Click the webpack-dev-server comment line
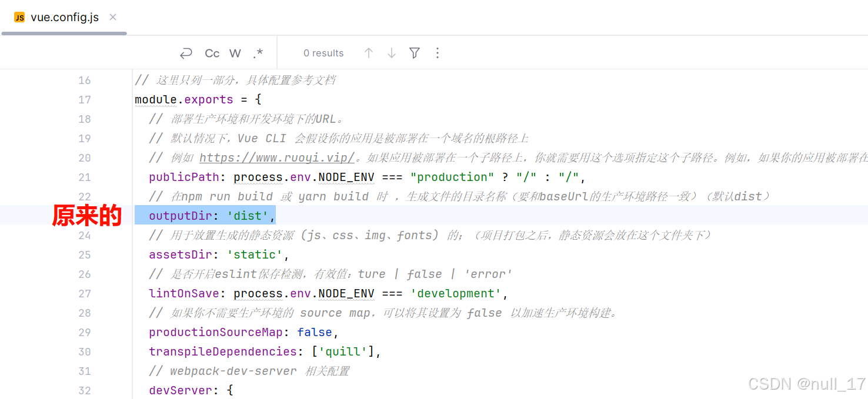The image size is (868, 399). (249, 371)
